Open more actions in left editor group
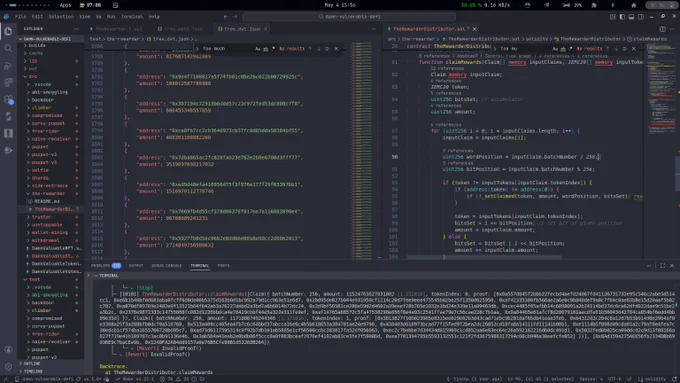Screen dimensions: 680x383 [374, 29]
